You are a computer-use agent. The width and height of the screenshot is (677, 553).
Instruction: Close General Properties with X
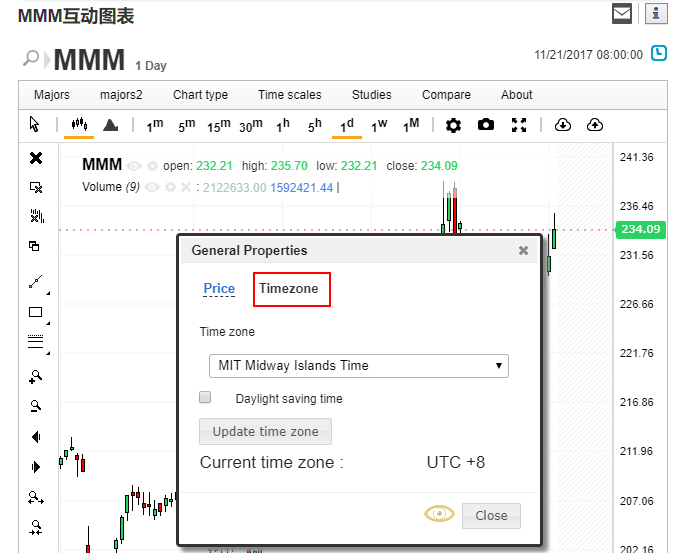(x=523, y=250)
